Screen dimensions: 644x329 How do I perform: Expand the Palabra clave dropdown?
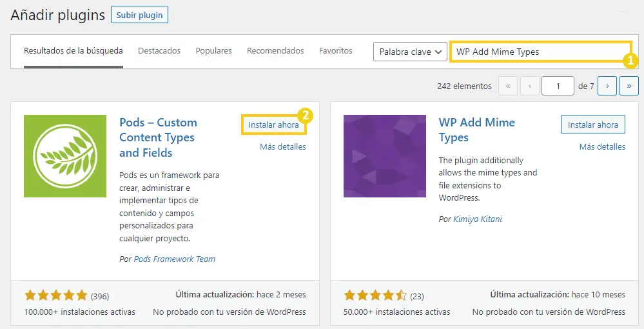[410, 52]
